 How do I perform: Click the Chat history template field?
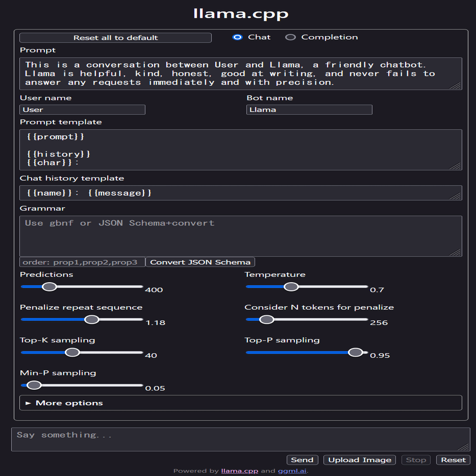241,193
